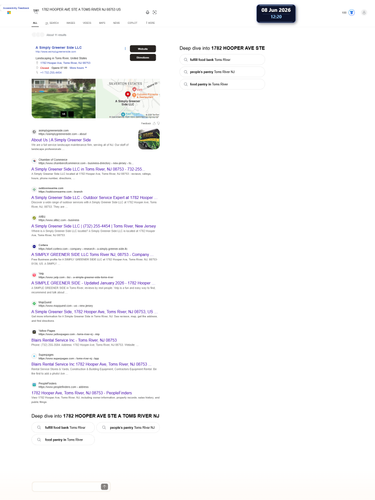Viewport: 375px width, 500px height.
Task: Click the Directions button in business card
Action: click(x=143, y=57)
